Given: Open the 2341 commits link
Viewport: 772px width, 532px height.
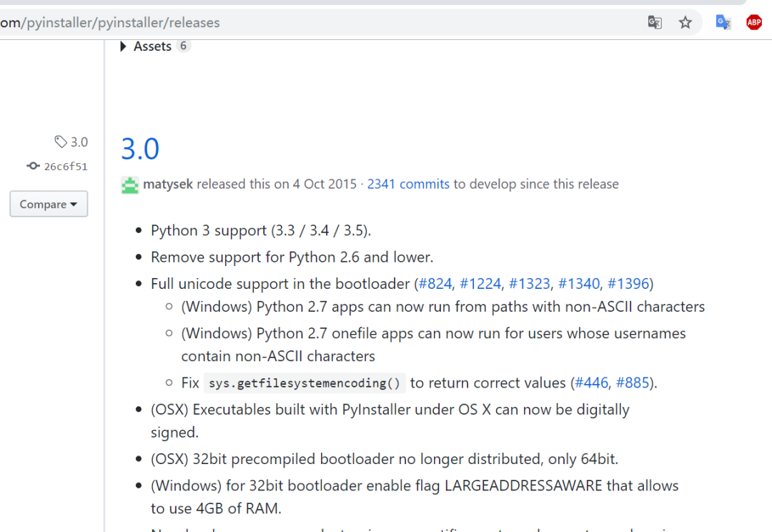Looking at the screenshot, I should [408, 184].
